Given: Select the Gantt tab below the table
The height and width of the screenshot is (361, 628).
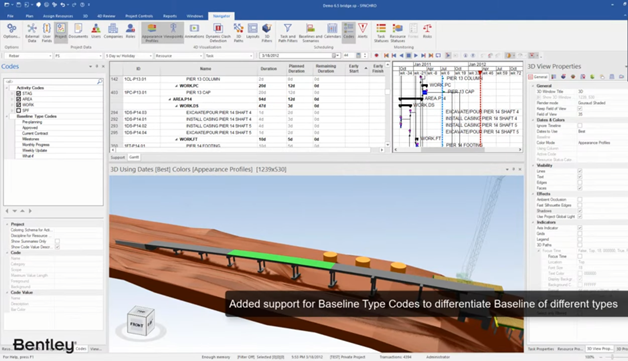Looking at the screenshot, I should [x=134, y=157].
